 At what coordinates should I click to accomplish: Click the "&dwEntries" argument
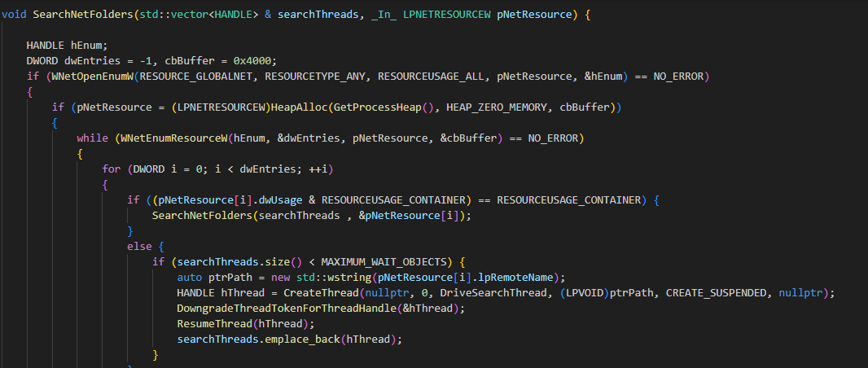tap(309, 138)
